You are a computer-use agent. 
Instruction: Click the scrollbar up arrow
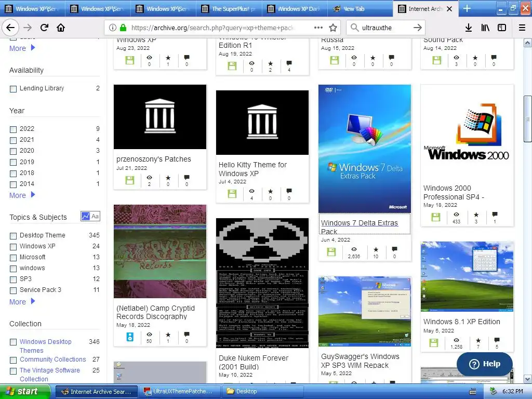pos(528,43)
